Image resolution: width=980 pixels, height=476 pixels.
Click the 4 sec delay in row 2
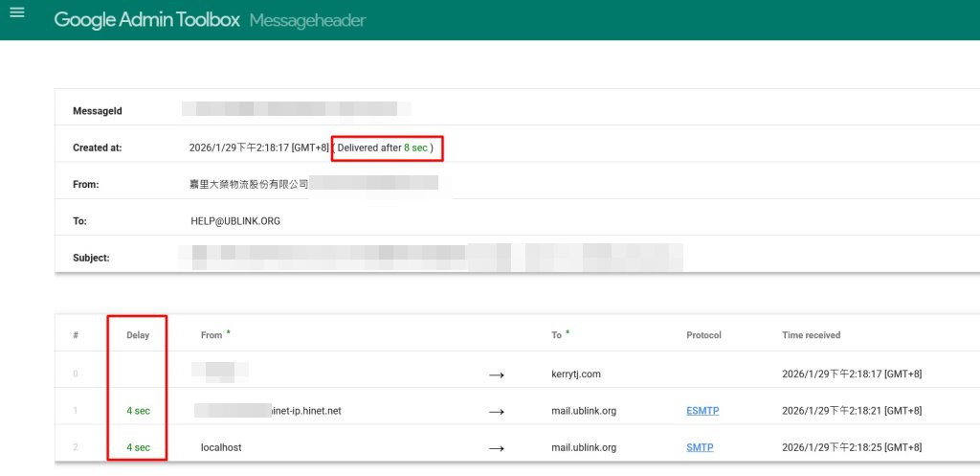tap(138, 448)
